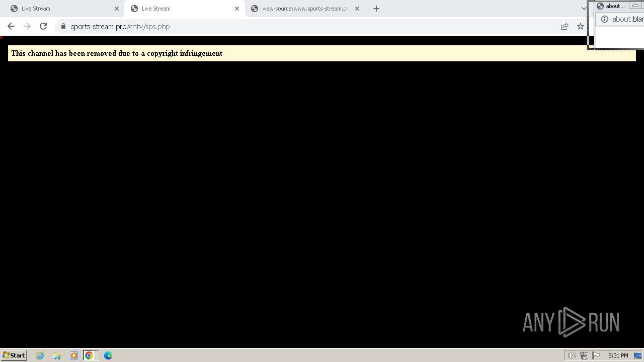Switch to the view-source sports-stream tab
The width and height of the screenshot is (644, 362).
(305, 9)
